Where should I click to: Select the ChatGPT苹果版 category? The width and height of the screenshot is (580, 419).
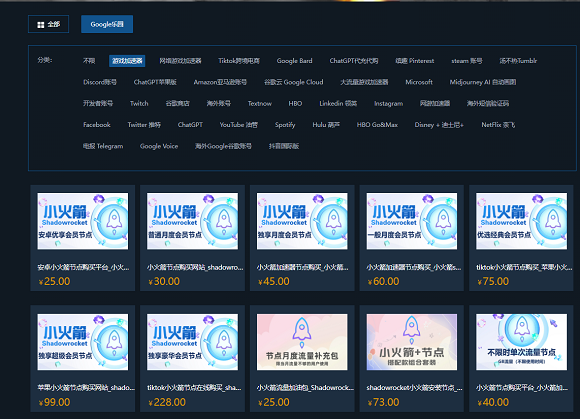pos(155,82)
